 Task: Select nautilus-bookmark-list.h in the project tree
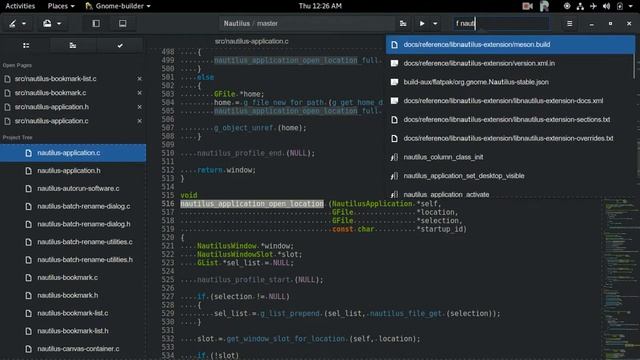point(73,331)
